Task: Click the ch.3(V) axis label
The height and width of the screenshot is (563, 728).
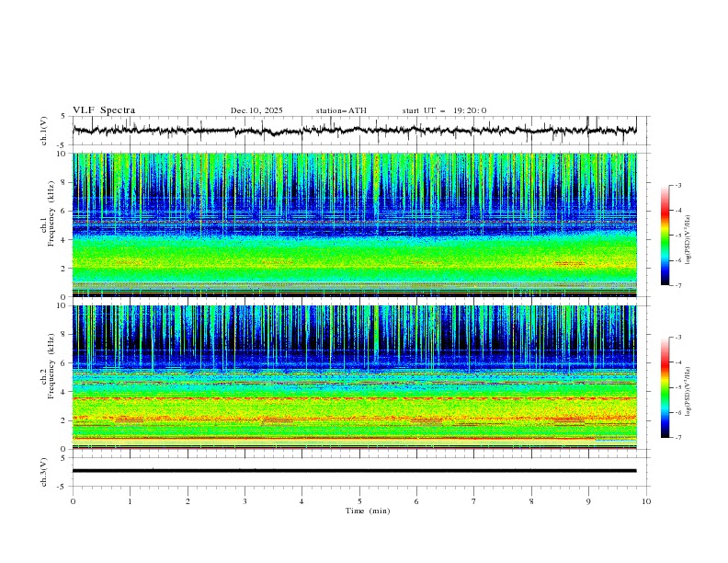Action: click(x=44, y=472)
